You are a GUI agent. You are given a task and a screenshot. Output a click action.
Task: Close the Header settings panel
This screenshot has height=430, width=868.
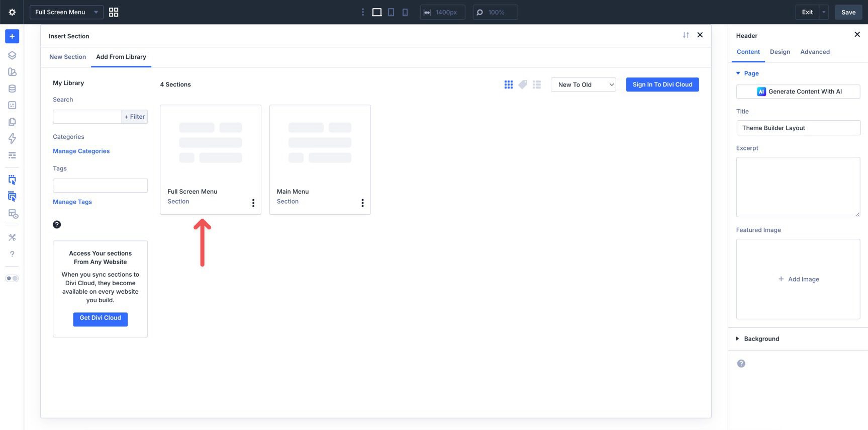pyautogui.click(x=857, y=35)
